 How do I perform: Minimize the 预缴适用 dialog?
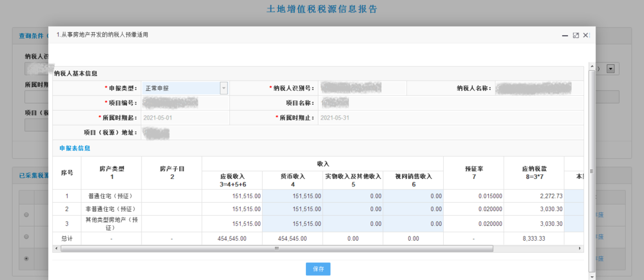click(x=565, y=35)
